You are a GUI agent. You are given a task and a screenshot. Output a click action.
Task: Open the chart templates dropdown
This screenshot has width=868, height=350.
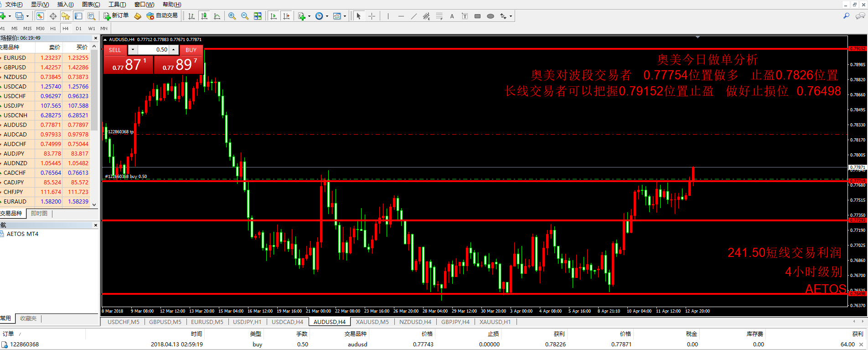[x=345, y=16]
